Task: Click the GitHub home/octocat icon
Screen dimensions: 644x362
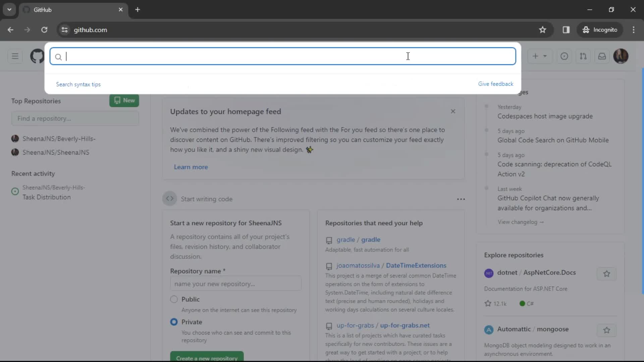Action: tap(38, 57)
